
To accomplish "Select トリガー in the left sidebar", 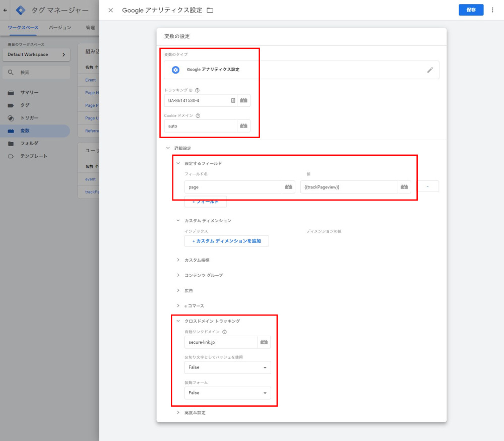I will coord(29,118).
